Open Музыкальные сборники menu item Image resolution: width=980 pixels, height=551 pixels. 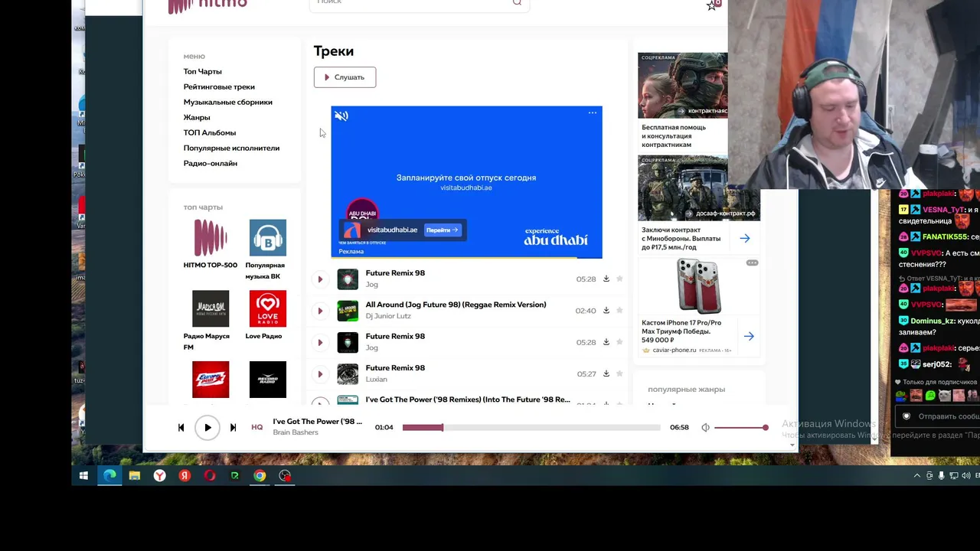coord(228,102)
